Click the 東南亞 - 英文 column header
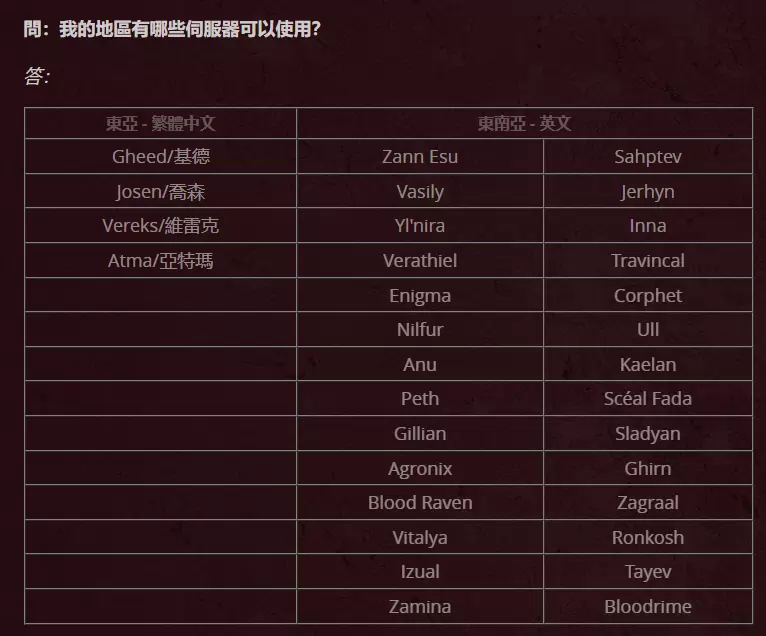The width and height of the screenshot is (766, 636). click(x=525, y=123)
